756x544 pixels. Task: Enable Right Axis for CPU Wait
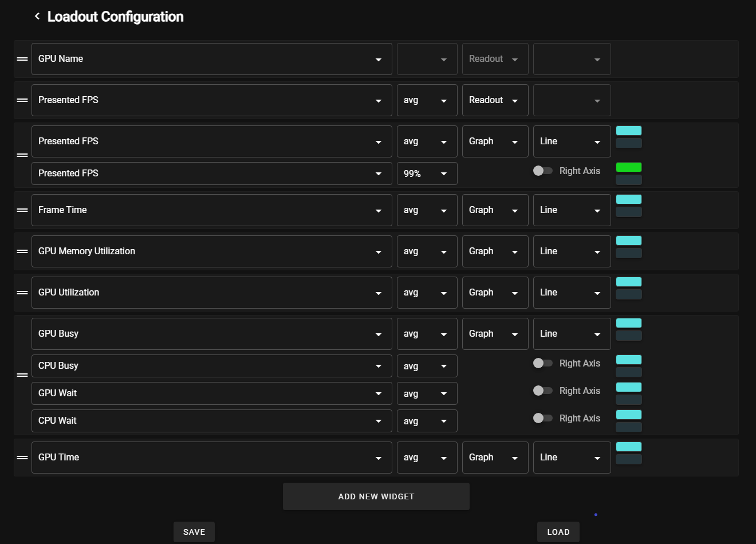[542, 418]
